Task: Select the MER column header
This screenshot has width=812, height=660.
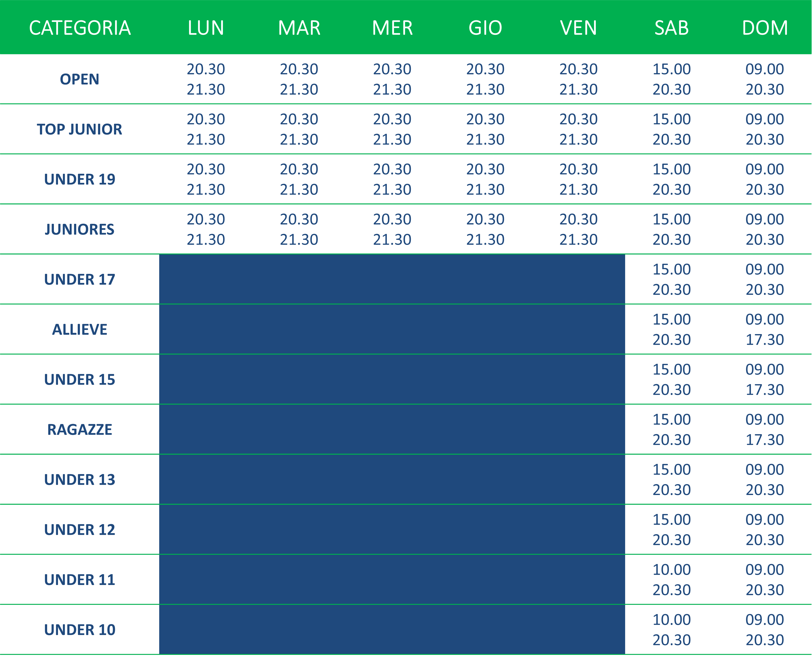Action: [392, 28]
